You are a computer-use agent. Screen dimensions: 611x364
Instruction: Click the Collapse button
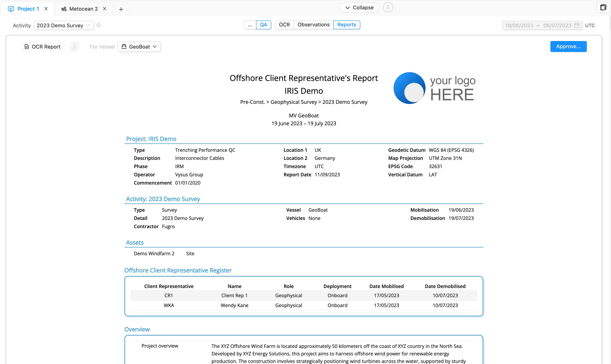[x=359, y=8]
